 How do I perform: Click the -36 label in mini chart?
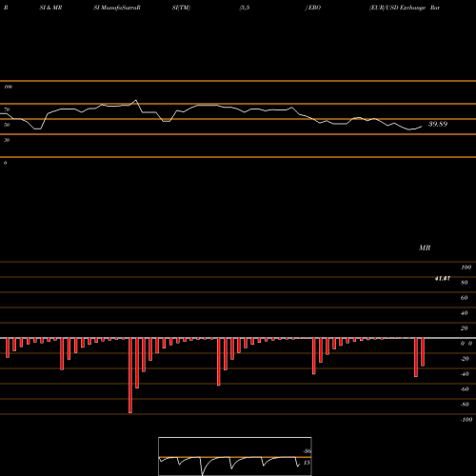[307, 451]
